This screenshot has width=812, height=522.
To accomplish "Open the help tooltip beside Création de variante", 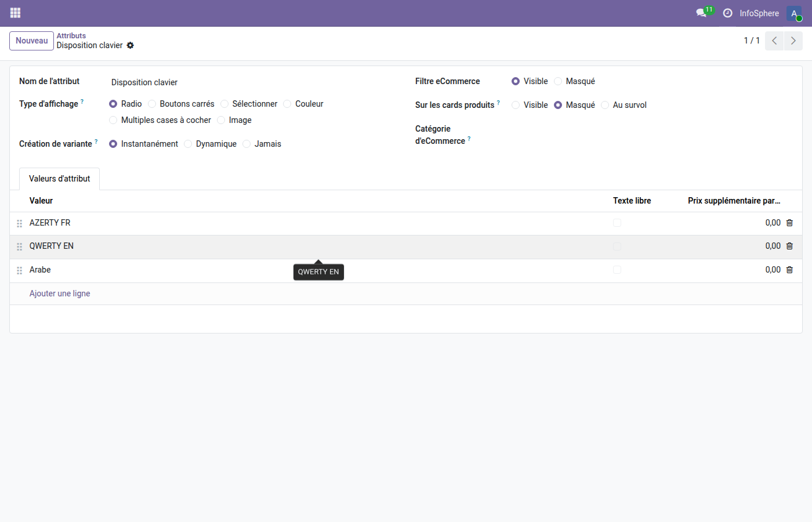I will (96, 141).
